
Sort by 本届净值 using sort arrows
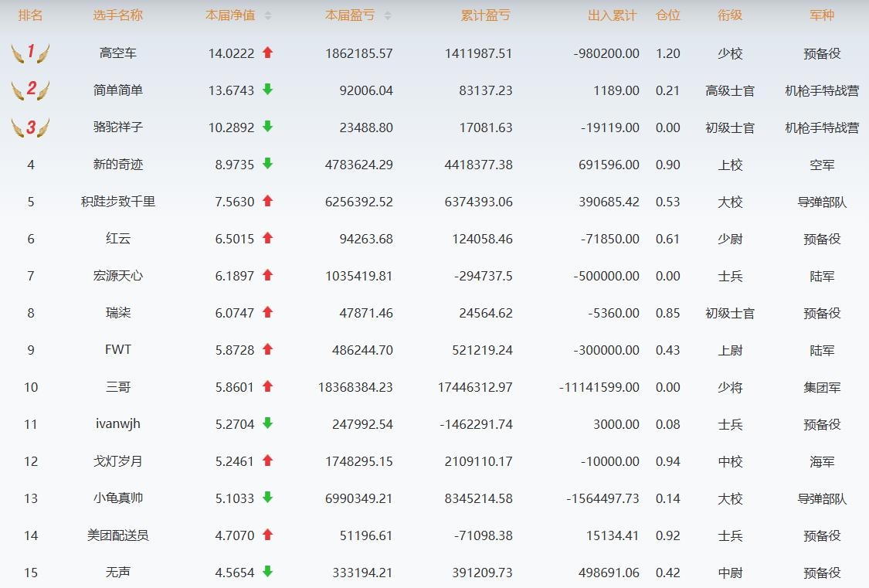[x=268, y=15]
